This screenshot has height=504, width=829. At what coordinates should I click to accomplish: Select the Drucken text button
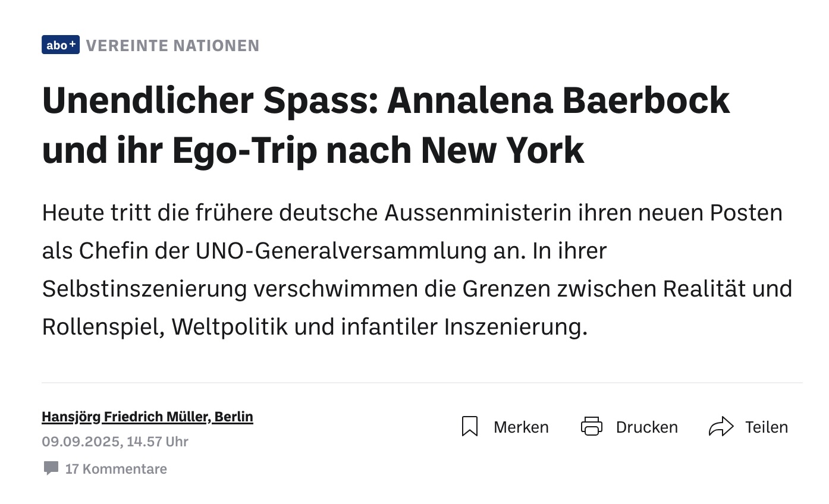click(x=647, y=427)
